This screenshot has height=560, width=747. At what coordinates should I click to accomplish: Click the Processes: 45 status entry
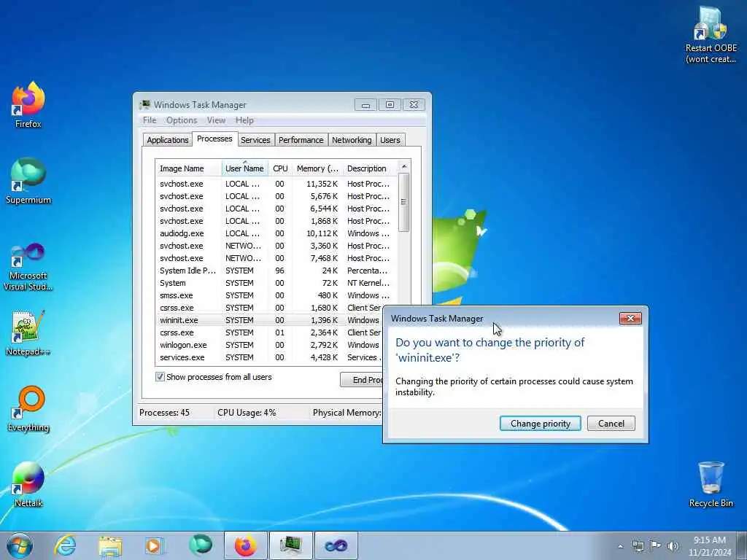164,413
